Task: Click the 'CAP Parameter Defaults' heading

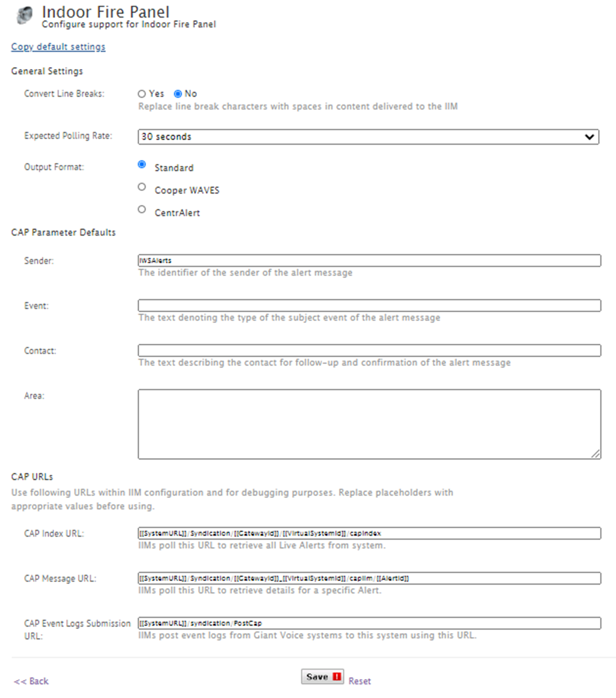Action: [x=63, y=232]
